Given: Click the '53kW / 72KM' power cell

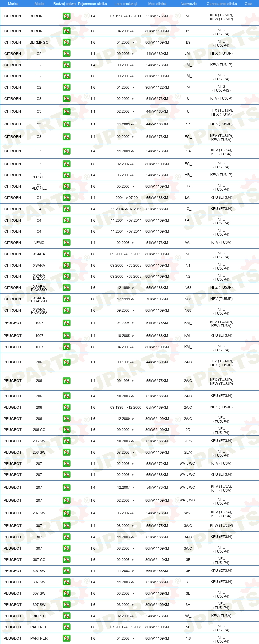Looking at the screenshot, I should (157, 464).
